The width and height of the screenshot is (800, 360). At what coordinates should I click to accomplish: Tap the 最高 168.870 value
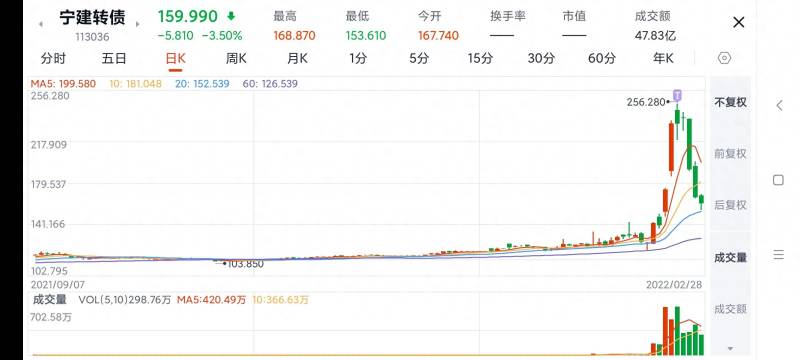point(294,36)
